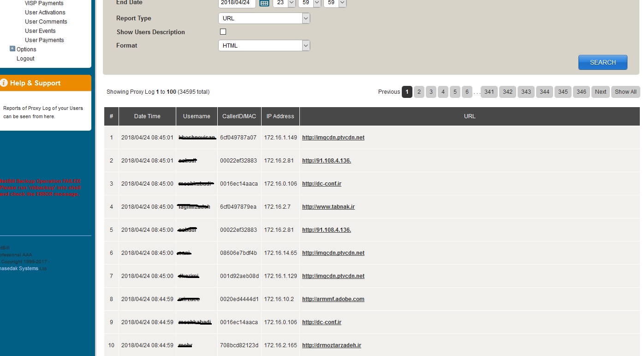Click the Username column header
The height and width of the screenshot is (356, 644).
197,116
